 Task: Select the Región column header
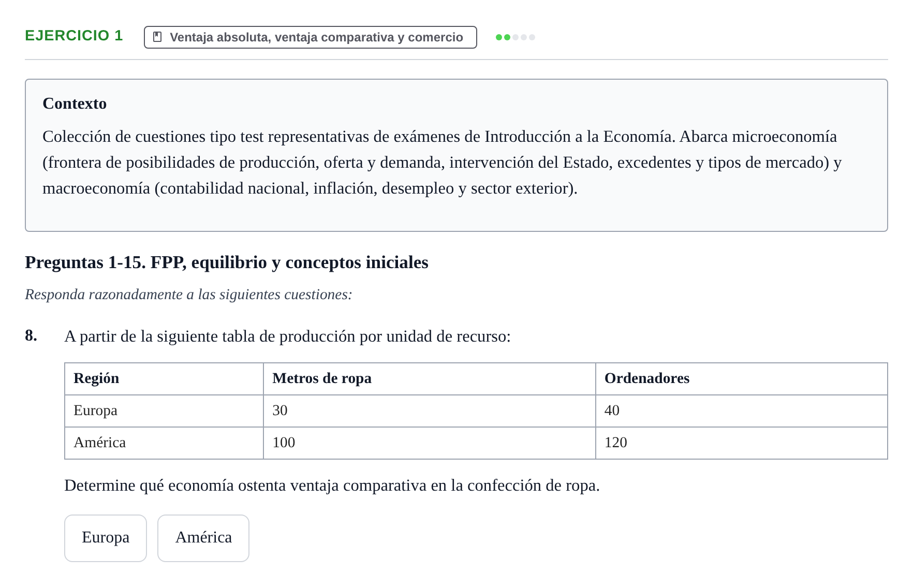pyautogui.click(x=164, y=379)
